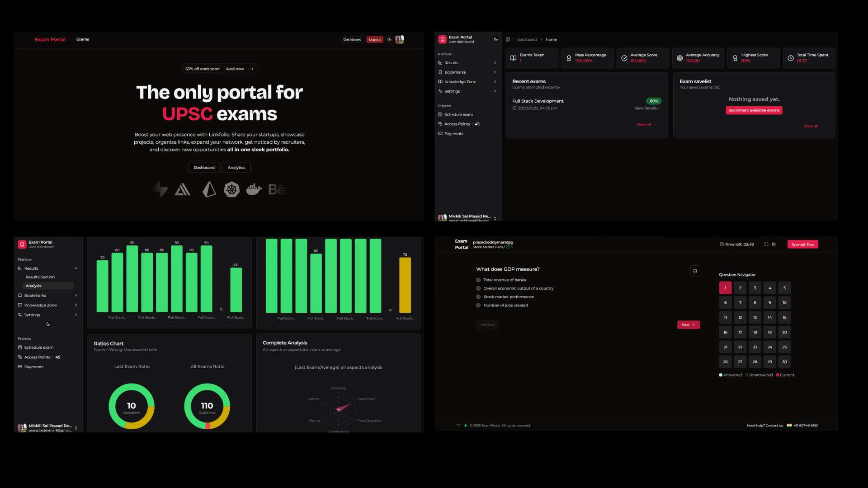Open exam settings gear icon beside timer
868x488 pixels.
tap(774, 244)
